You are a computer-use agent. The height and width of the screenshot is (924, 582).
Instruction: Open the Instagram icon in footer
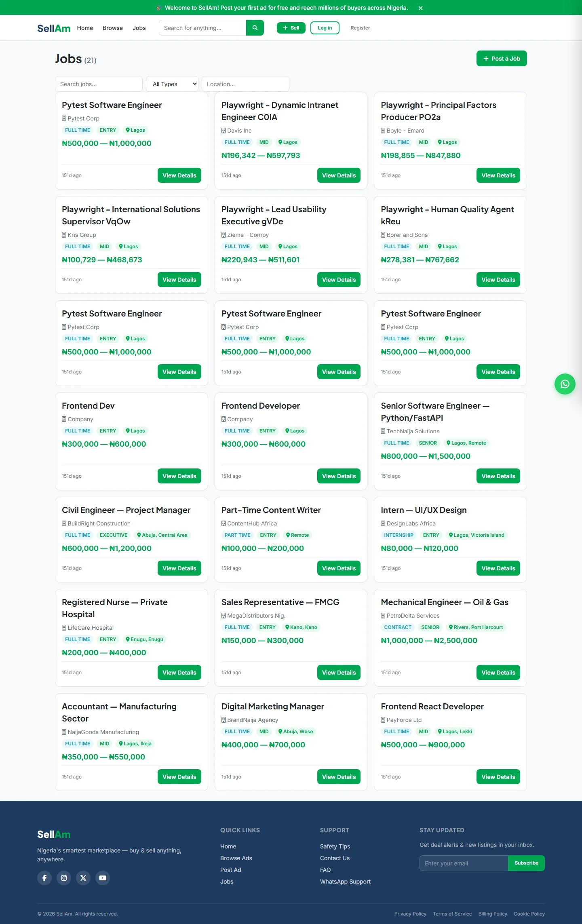tap(64, 878)
